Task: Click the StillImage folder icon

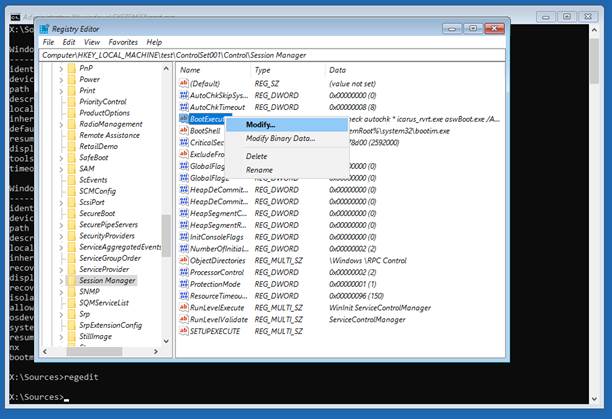Action: click(72, 336)
